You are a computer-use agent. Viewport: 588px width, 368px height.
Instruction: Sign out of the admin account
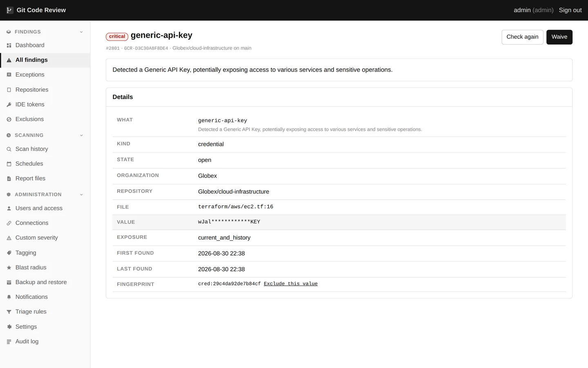point(570,10)
